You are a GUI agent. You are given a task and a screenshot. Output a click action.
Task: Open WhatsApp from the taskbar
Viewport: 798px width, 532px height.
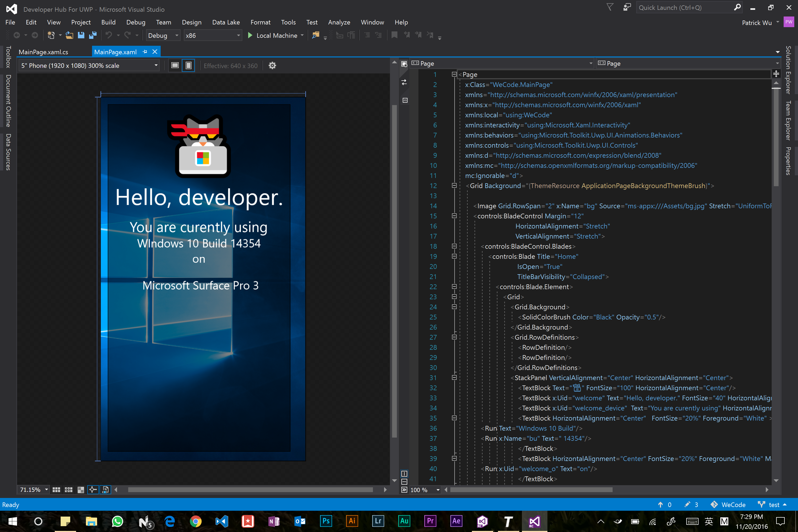click(x=117, y=521)
